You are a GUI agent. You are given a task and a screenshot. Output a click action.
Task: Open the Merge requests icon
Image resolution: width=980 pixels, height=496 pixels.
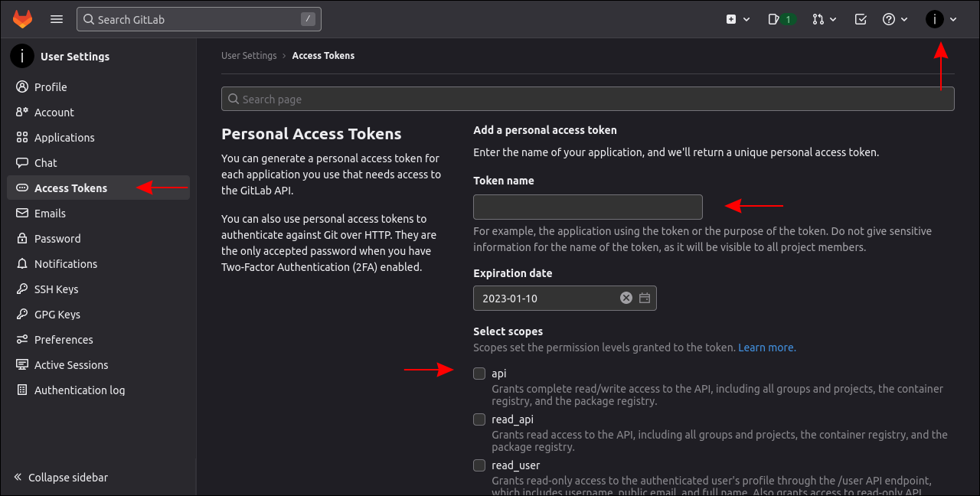820,18
